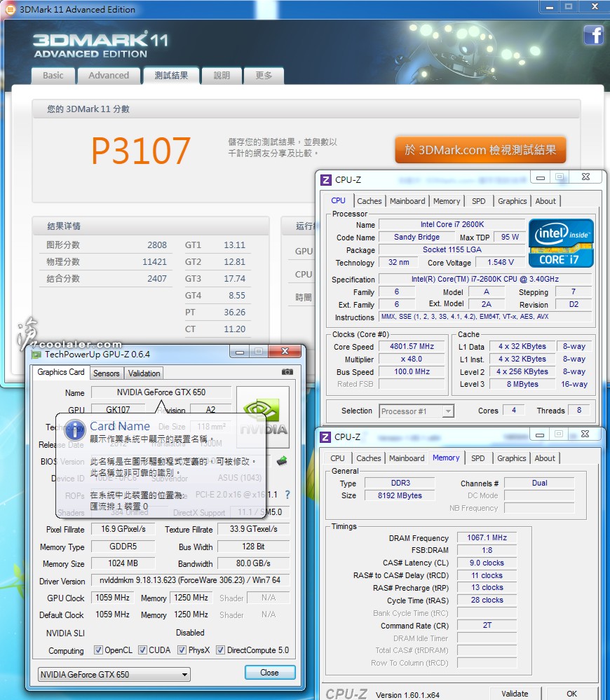Switch to the Advanced tab in 3DMark 11

click(109, 76)
